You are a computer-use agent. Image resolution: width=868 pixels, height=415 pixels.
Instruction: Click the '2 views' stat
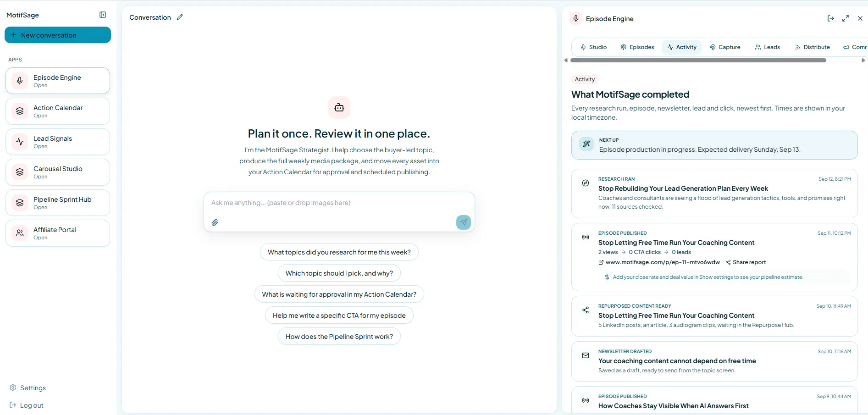(608, 252)
